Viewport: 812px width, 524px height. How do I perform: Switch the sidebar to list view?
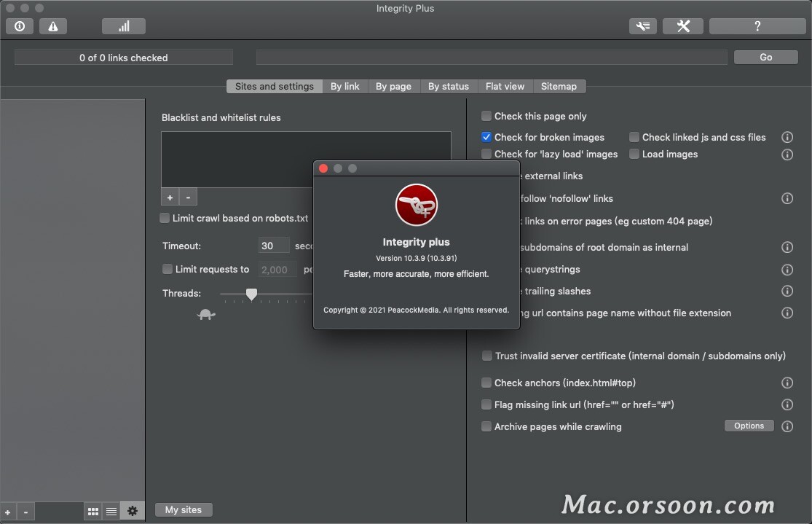(x=111, y=512)
